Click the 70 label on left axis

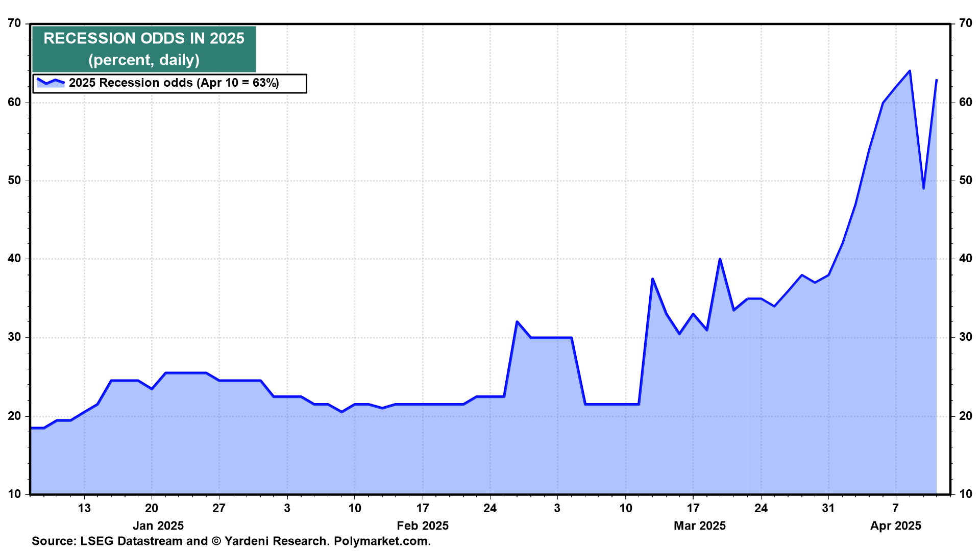(15, 23)
